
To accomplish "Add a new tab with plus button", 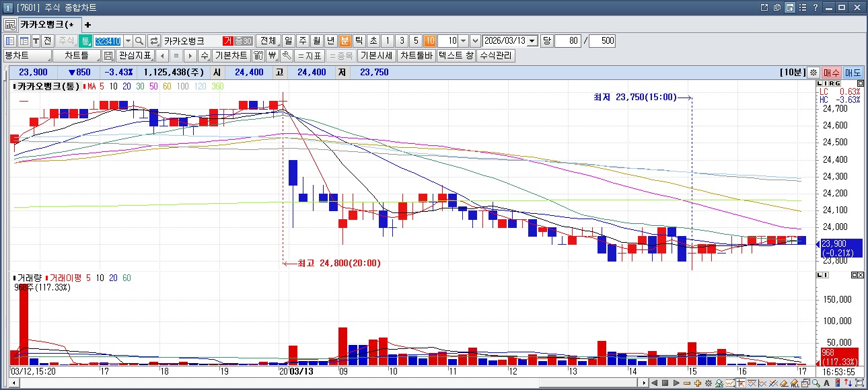I will coord(87,25).
